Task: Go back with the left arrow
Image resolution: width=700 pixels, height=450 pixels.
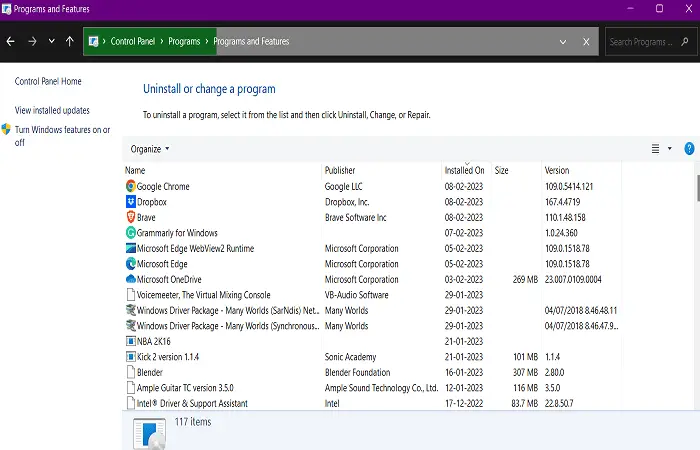Action: (11, 42)
